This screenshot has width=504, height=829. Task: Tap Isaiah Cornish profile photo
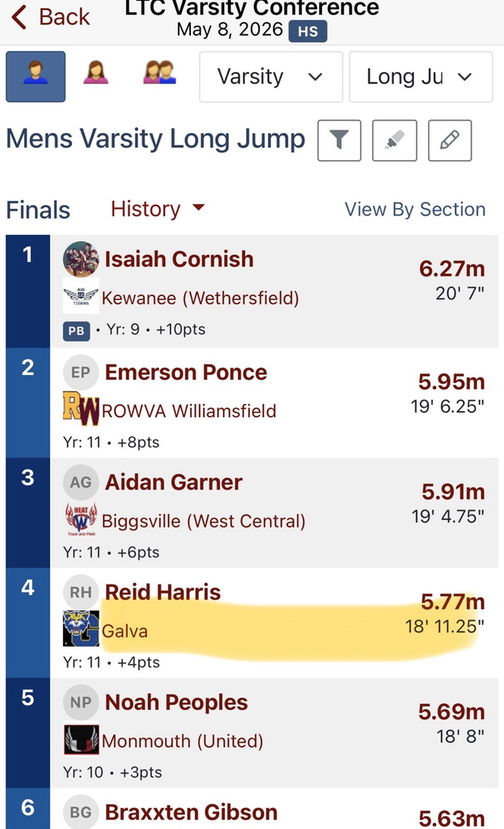pyautogui.click(x=81, y=259)
